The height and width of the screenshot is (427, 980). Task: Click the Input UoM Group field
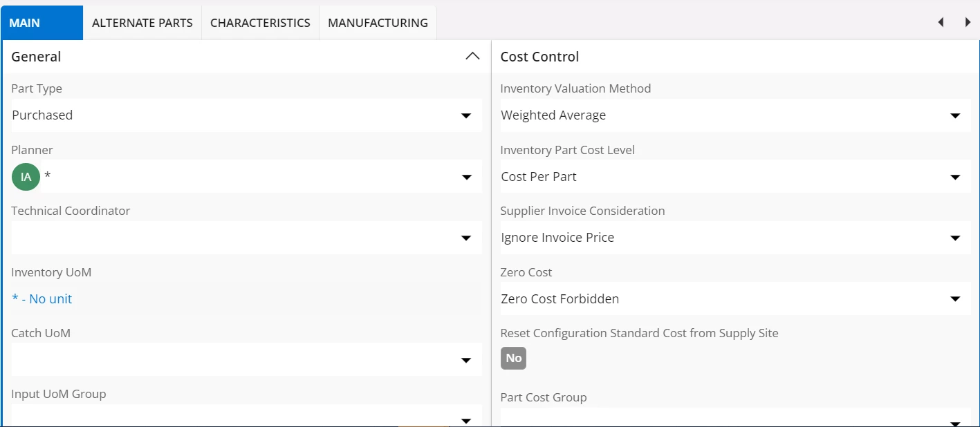[x=235, y=417]
